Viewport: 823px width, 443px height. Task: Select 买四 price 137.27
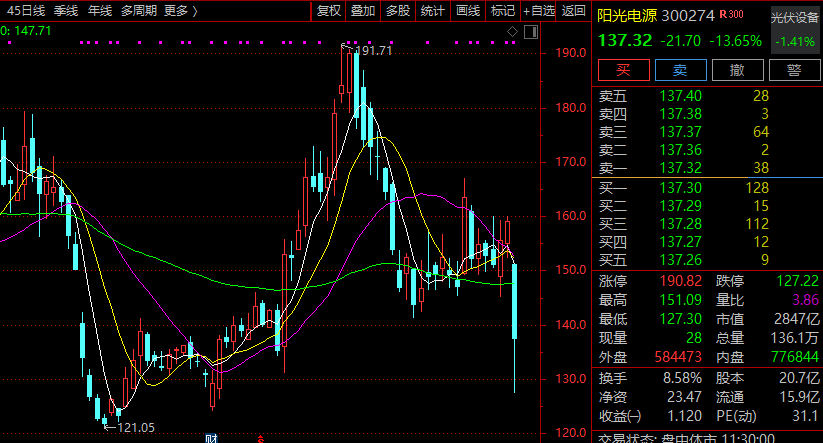(680, 242)
